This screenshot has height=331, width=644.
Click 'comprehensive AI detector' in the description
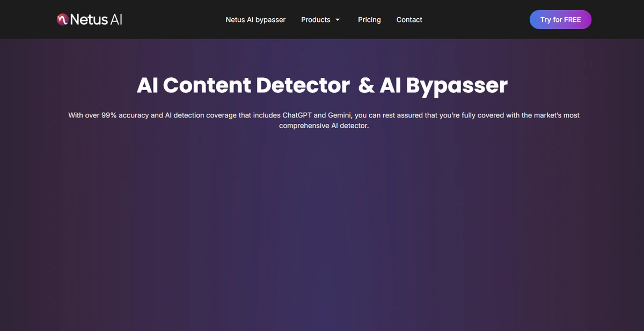point(324,126)
